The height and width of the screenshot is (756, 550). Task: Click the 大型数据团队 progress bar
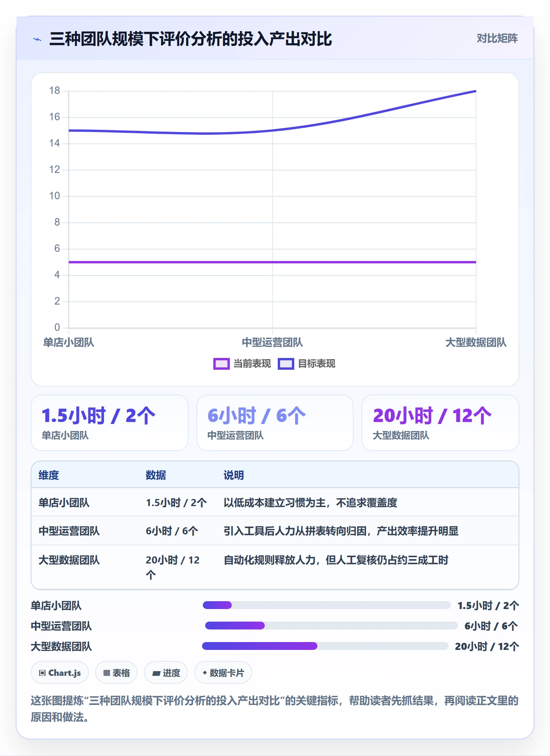[x=325, y=646]
